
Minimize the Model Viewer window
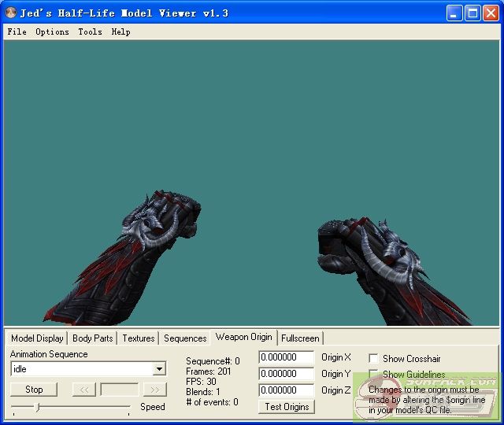pos(454,13)
